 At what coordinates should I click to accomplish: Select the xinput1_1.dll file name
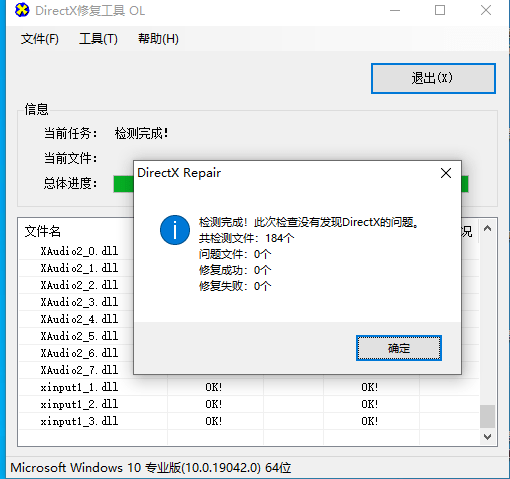coord(79,387)
